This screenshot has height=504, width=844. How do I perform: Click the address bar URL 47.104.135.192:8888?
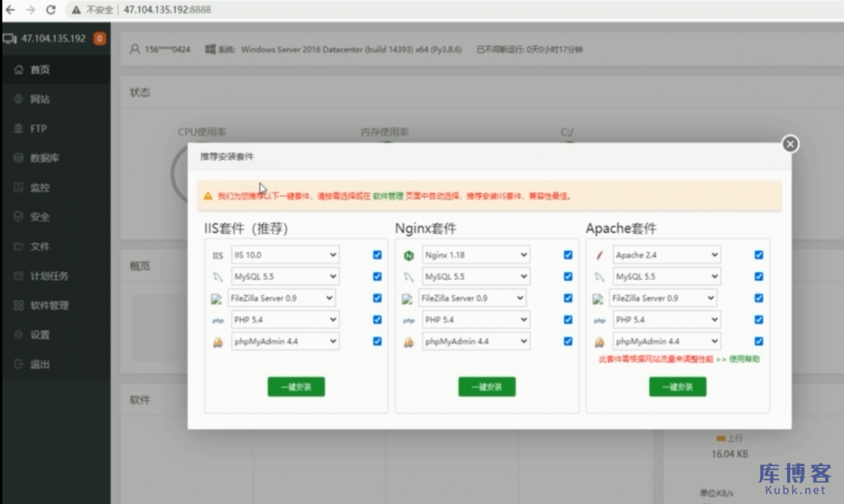click(x=167, y=10)
